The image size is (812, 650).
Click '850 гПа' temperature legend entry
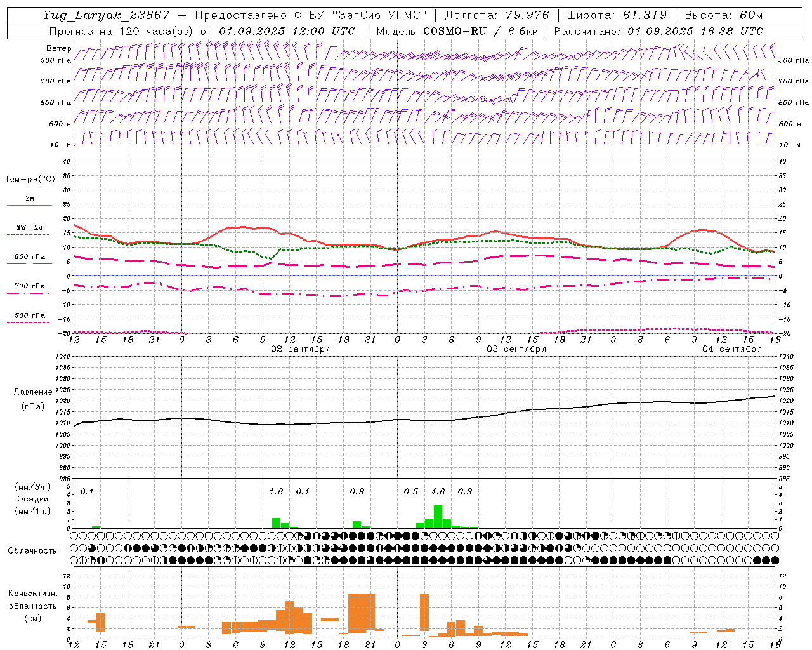click(30, 257)
